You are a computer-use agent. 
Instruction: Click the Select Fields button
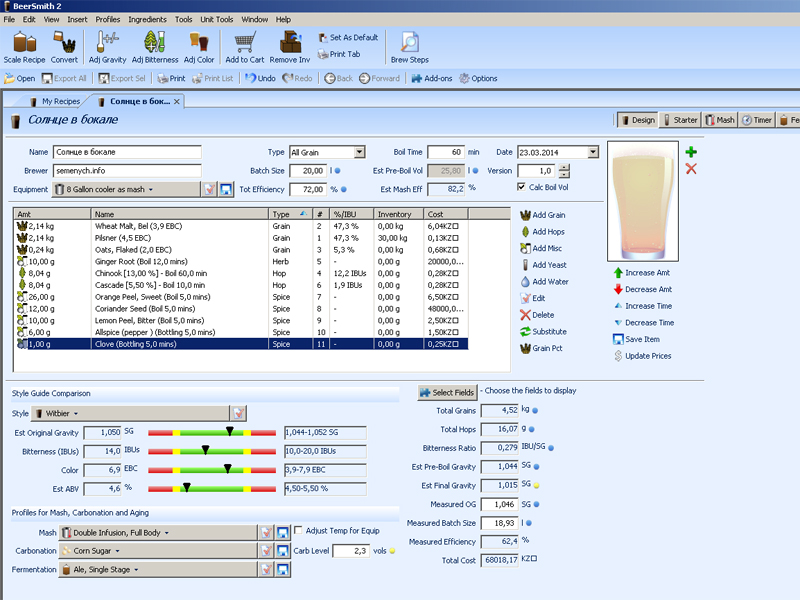tap(447, 392)
